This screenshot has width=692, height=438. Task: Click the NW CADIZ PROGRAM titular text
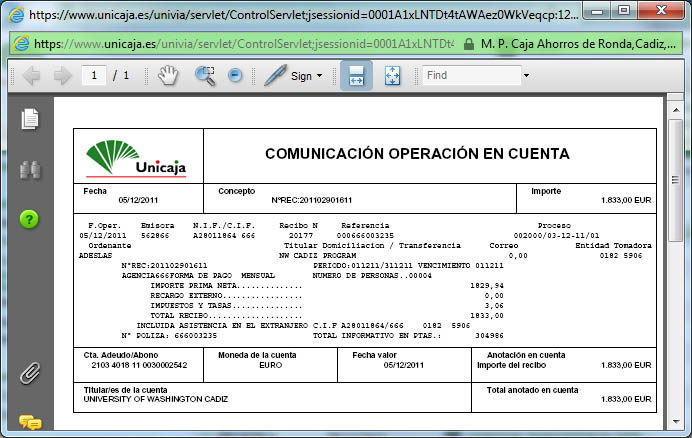pos(317,256)
